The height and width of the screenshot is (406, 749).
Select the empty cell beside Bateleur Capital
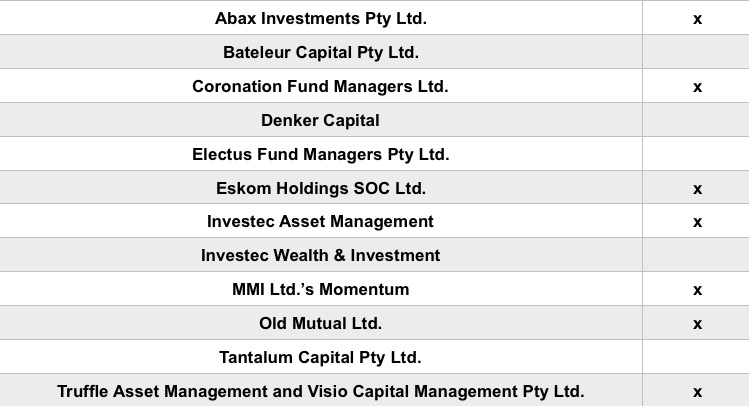(697, 52)
